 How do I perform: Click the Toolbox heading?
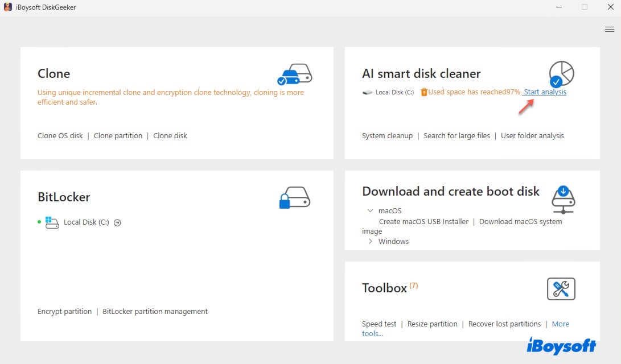tap(384, 288)
